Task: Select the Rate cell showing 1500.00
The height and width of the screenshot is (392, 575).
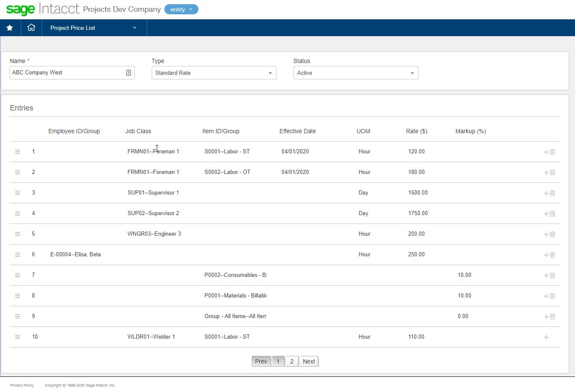Action: tap(418, 193)
